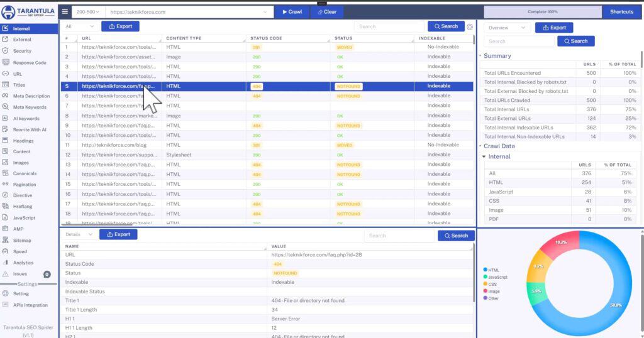The image size is (644, 338).
Task: Click the Complete 100% progress bar
Action: (x=543, y=12)
